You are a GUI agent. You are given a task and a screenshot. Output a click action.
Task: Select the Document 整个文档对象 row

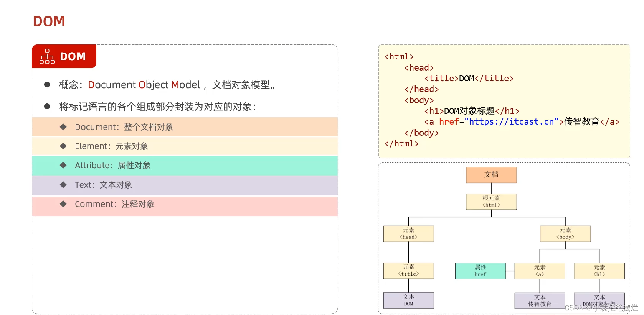click(185, 127)
